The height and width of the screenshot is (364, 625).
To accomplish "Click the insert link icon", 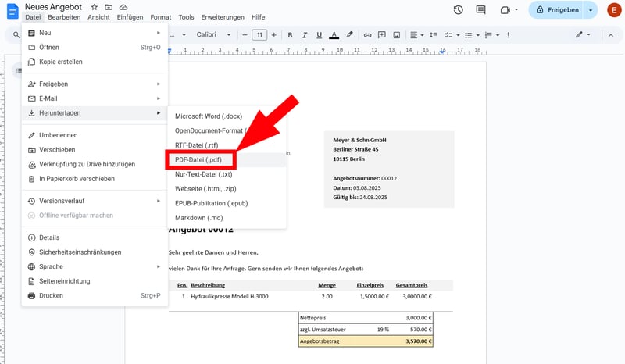I will (x=365, y=35).
